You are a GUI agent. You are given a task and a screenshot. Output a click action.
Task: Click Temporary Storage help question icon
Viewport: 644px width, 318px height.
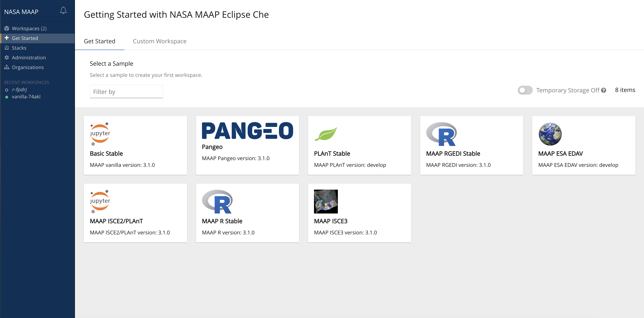[x=604, y=90]
